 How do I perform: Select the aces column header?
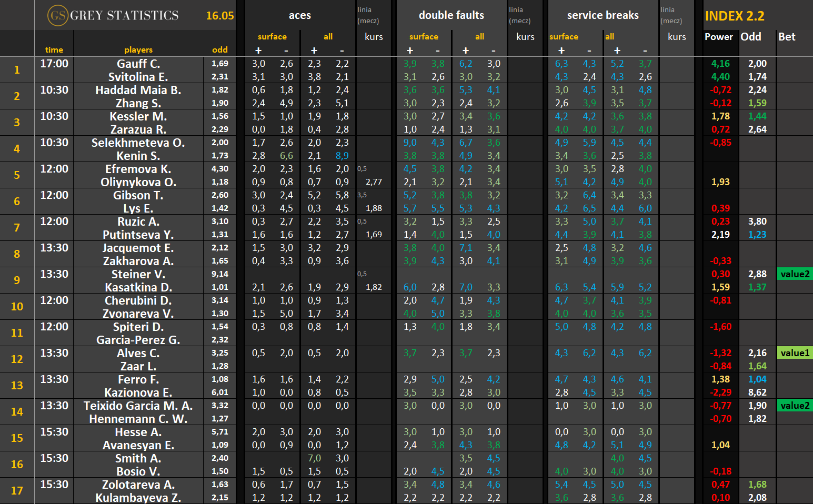tap(300, 15)
